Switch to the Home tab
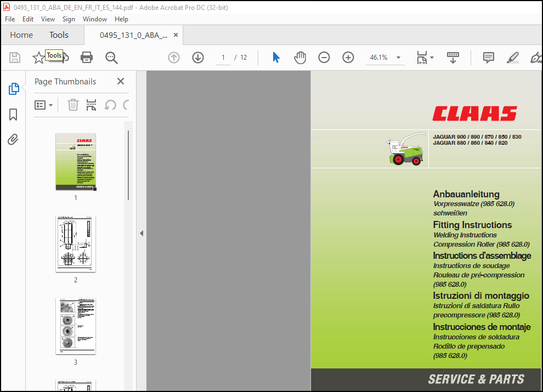 21,35
